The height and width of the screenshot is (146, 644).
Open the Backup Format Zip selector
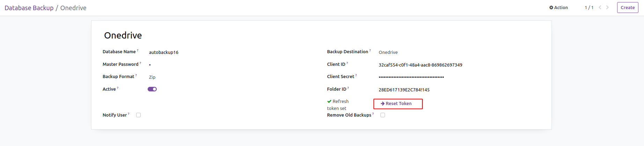coord(152,77)
